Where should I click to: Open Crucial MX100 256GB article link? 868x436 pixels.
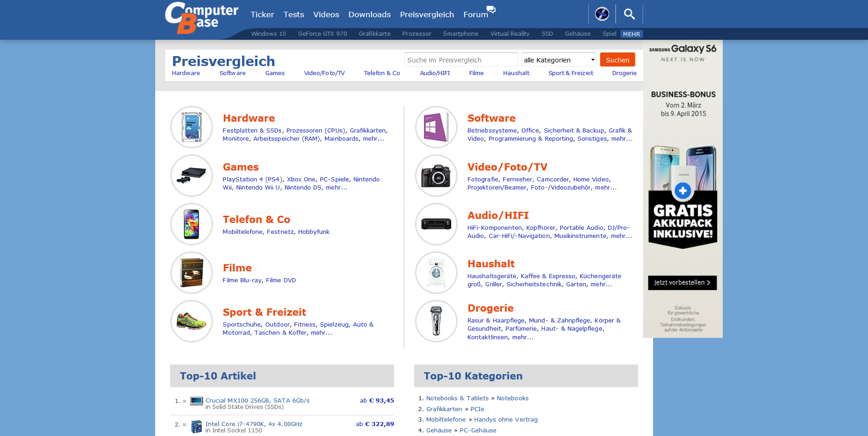click(258, 401)
